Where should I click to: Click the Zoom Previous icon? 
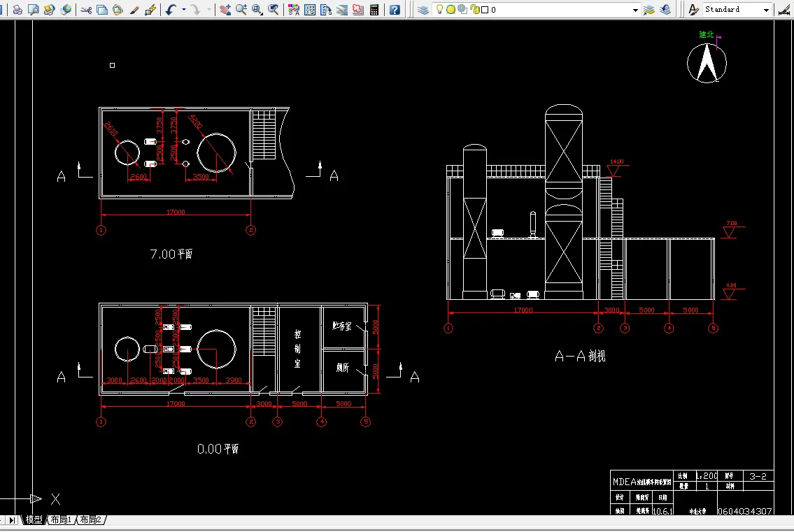(x=274, y=10)
